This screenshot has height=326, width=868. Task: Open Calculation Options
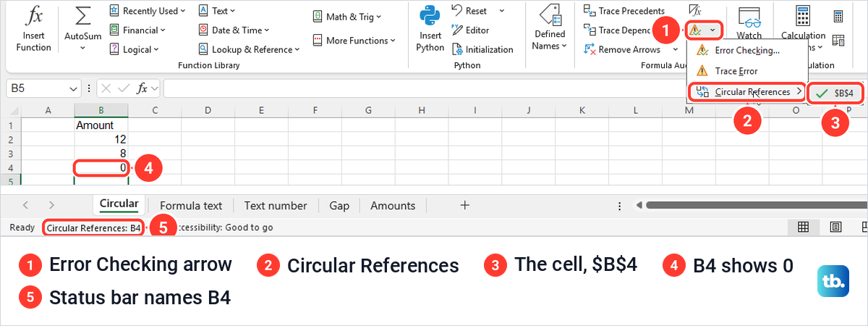tap(803, 29)
